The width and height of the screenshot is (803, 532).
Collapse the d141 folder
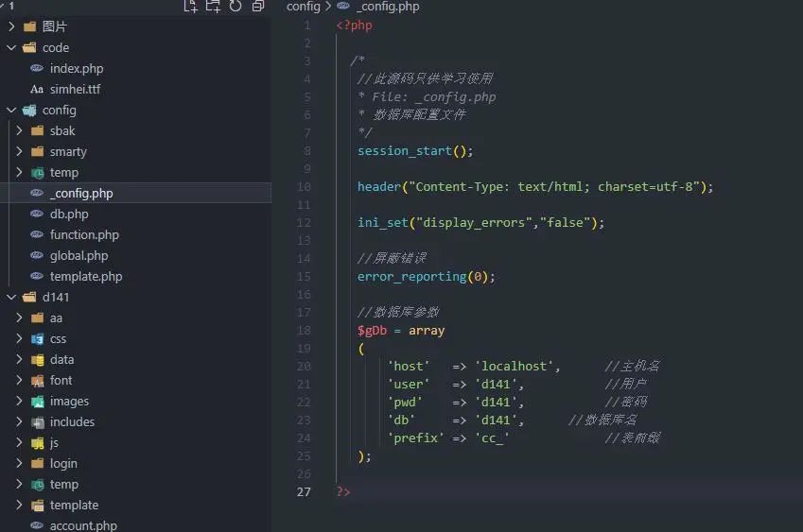[x=11, y=297]
